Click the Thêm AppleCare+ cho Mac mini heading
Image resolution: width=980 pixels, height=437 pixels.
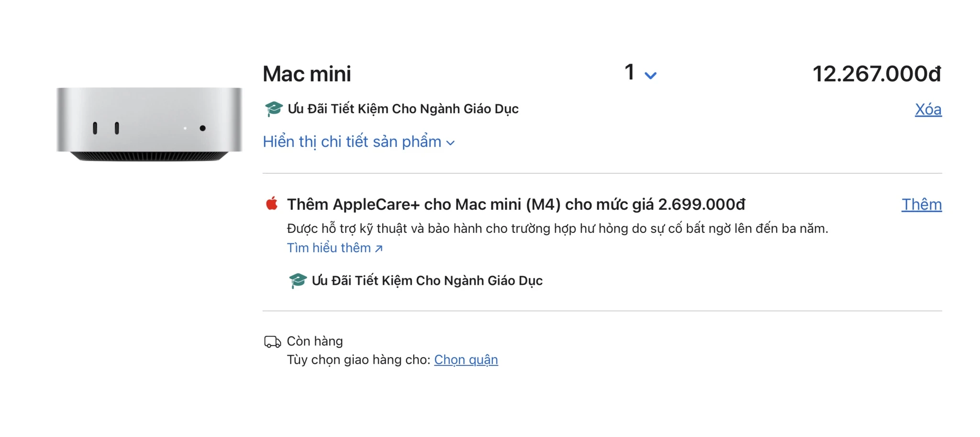[516, 205]
